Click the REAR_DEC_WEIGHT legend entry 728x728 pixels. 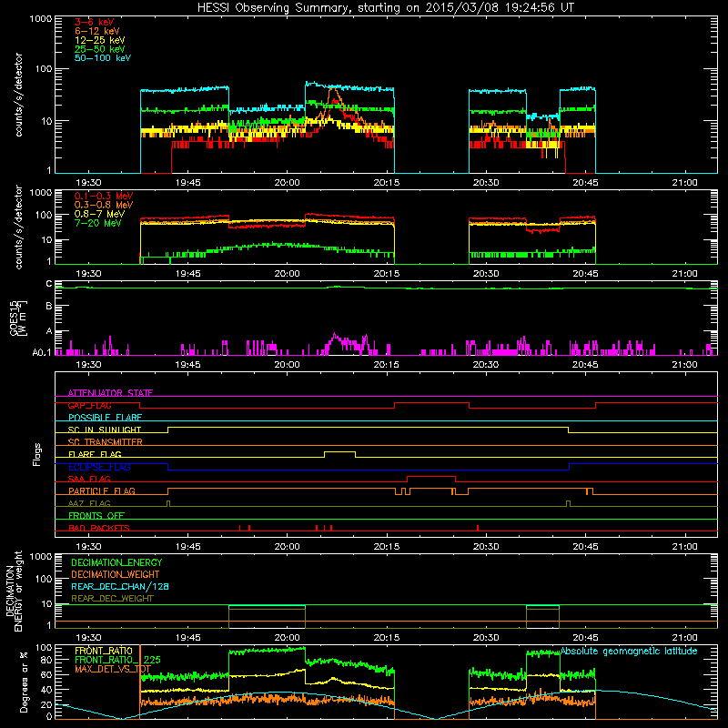[x=112, y=599]
